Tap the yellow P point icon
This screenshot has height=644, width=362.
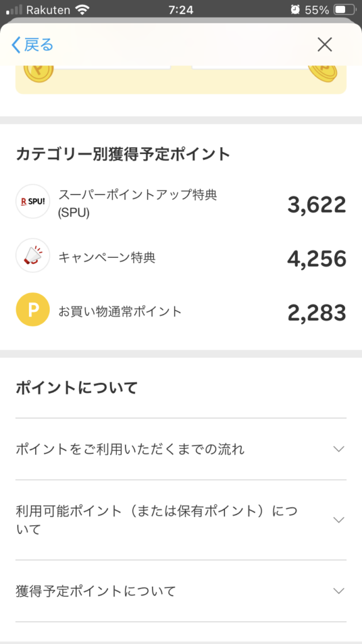click(33, 309)
